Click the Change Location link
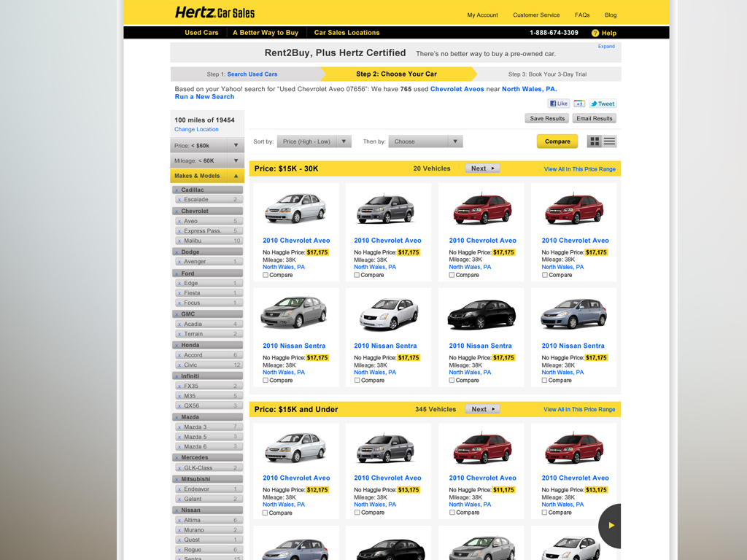Screen dimensions: 747x560 pyautogui.click(x=196, y=129)
